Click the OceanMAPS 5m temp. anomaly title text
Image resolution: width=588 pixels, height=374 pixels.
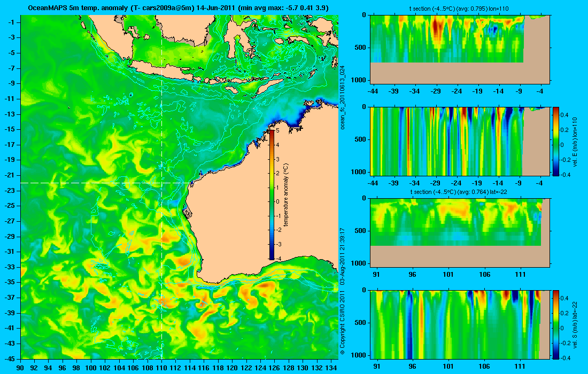click(x=179, y=7)
